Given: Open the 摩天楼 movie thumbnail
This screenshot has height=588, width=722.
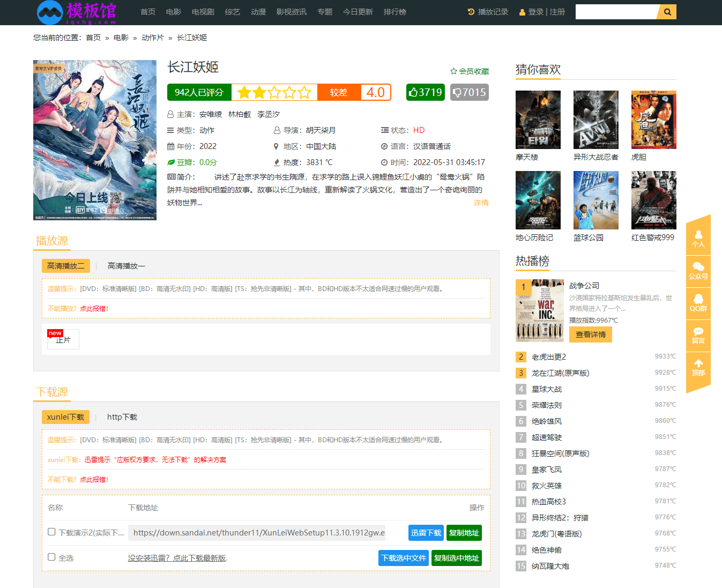Looking at the screenshot, I should (x=538, y=120).
